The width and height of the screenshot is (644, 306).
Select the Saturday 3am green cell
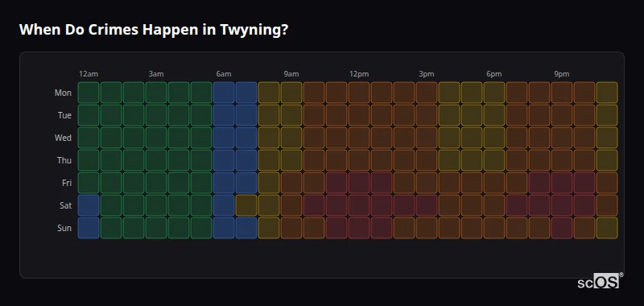pyautogui.click(x=156, y=205)
